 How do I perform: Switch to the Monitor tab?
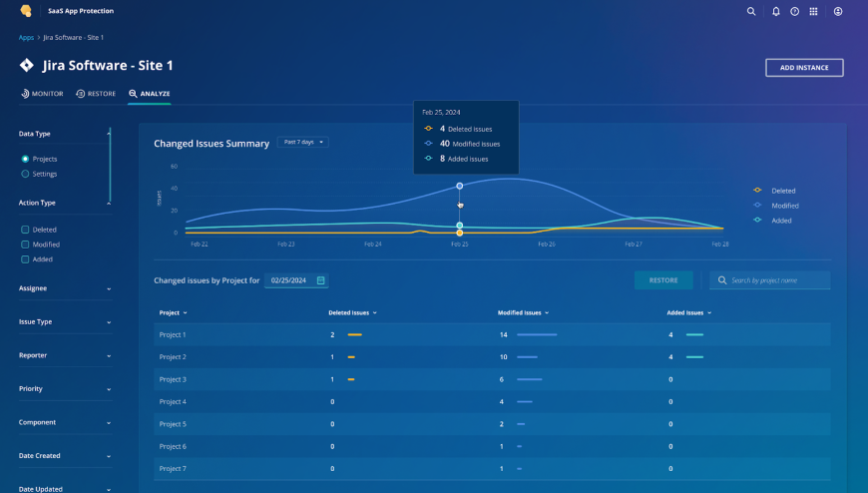(x=42, y=94)
